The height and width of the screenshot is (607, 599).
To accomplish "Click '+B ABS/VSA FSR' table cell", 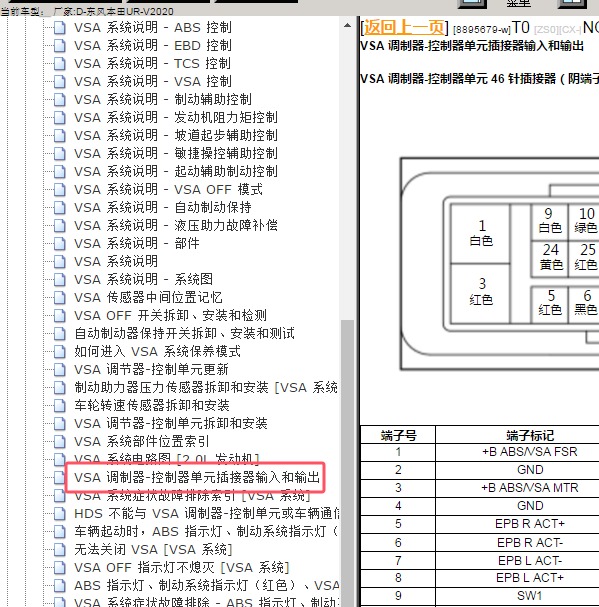I will [530, 452].
